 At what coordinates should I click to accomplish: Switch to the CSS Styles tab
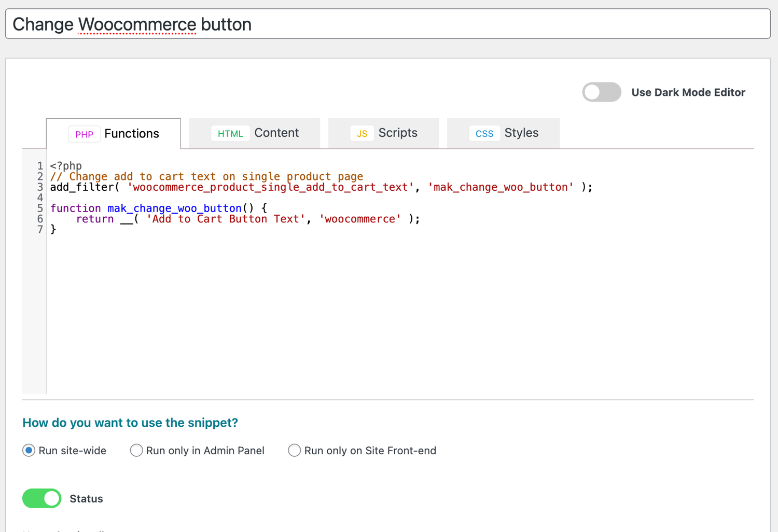click(504, 133)
